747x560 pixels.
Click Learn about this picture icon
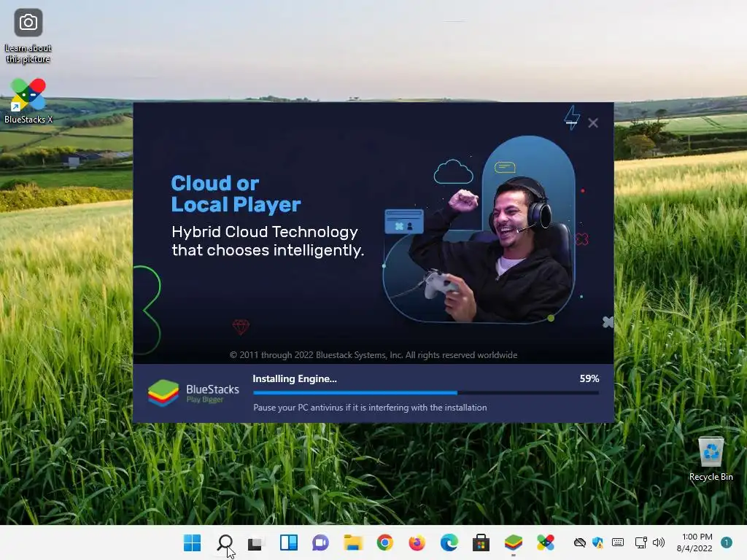(28, 36)
